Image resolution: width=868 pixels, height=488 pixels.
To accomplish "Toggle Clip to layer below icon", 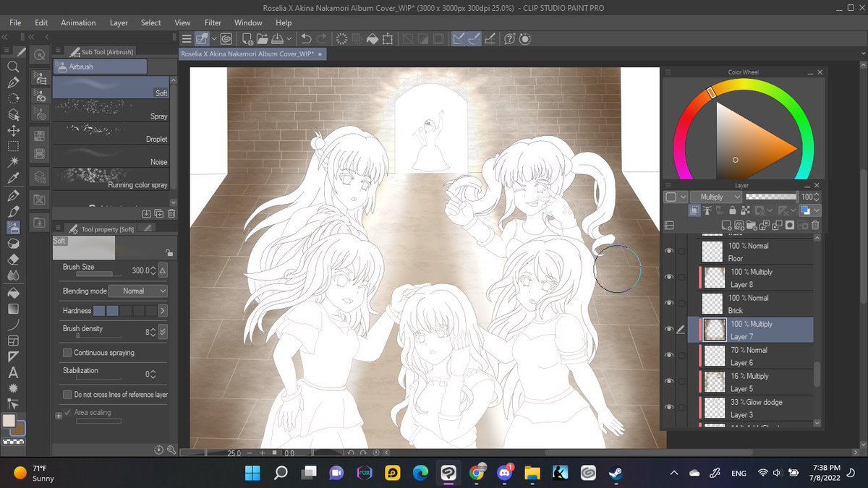I will [x=694, y=210].
